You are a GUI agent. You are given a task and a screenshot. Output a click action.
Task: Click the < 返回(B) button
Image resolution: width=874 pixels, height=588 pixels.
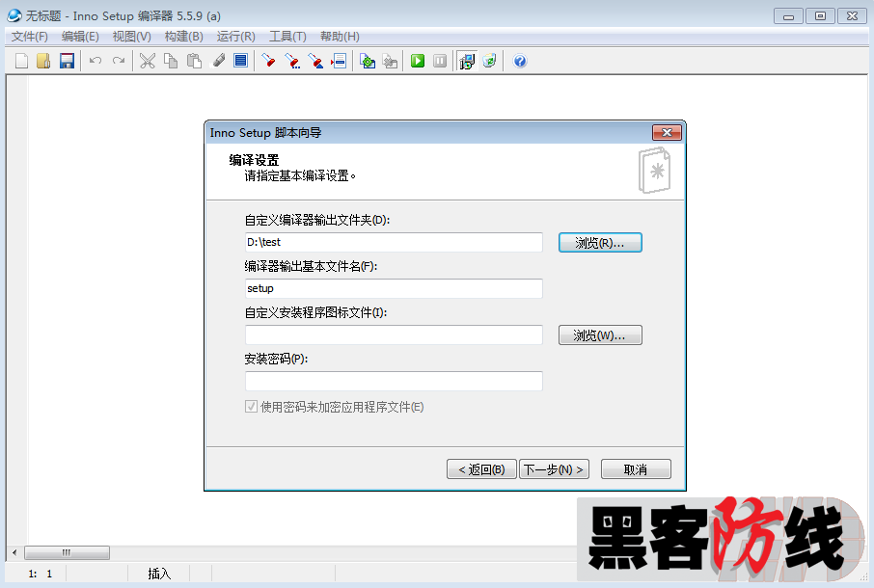[481, 469]
